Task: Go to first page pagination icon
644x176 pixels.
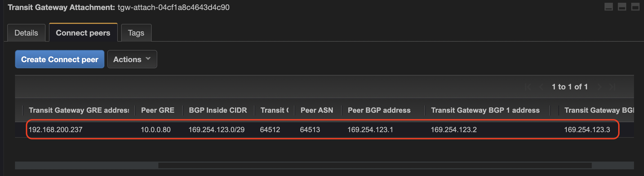Action: point(528,87)
